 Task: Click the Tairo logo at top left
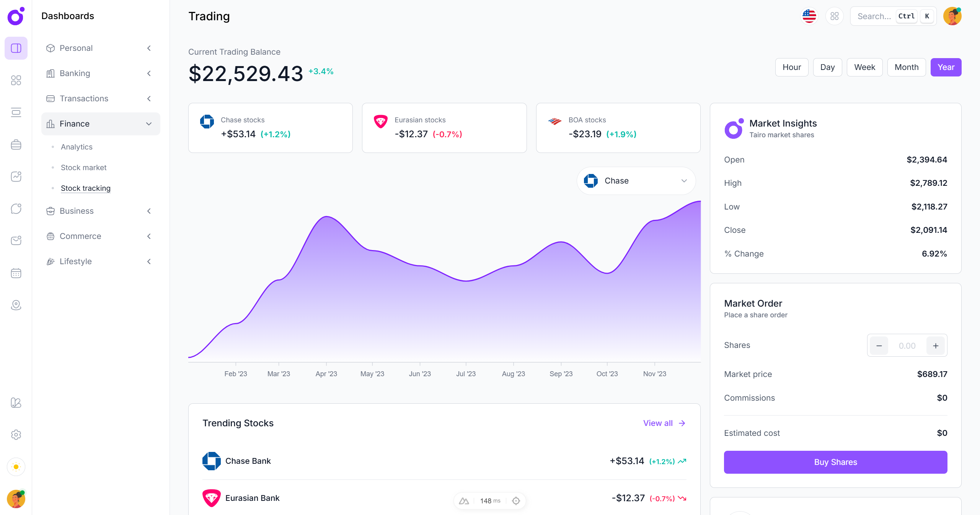(16, 16)
